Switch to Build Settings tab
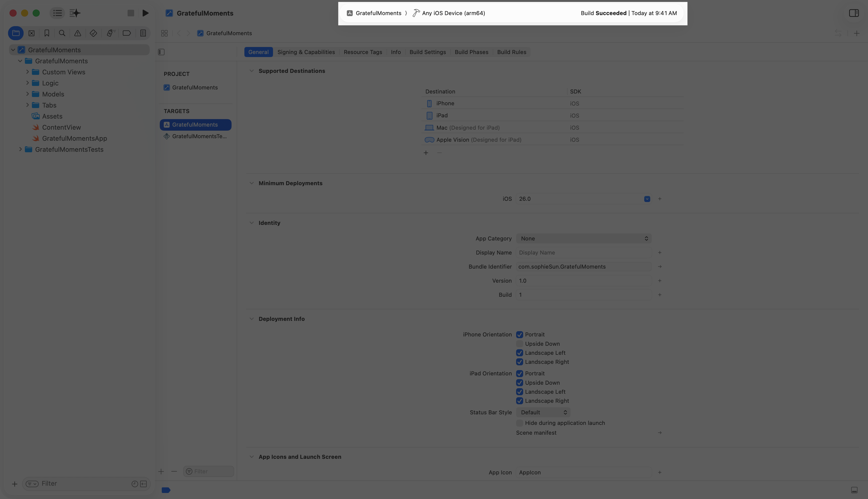 pos(427,52)
